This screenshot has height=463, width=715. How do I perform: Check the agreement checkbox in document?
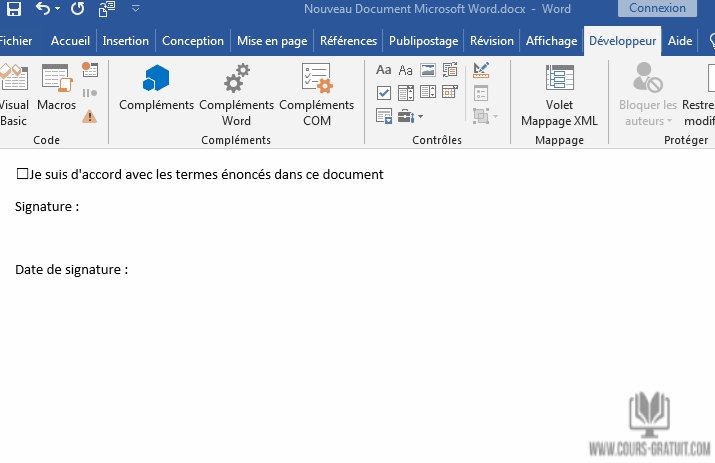pyautogui.click(x=23, y=174)
